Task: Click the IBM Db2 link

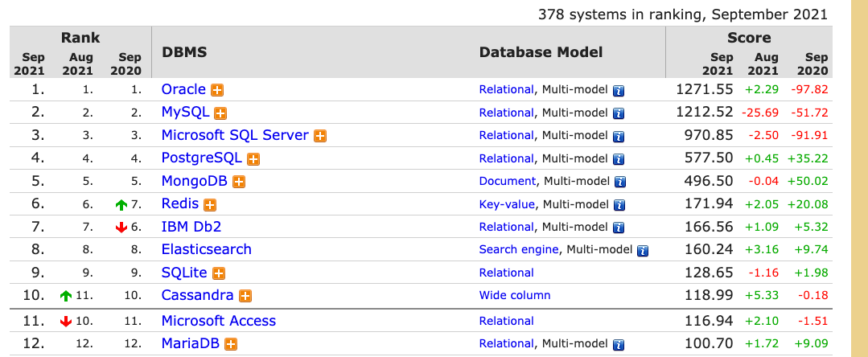Action: pos(191,227)
